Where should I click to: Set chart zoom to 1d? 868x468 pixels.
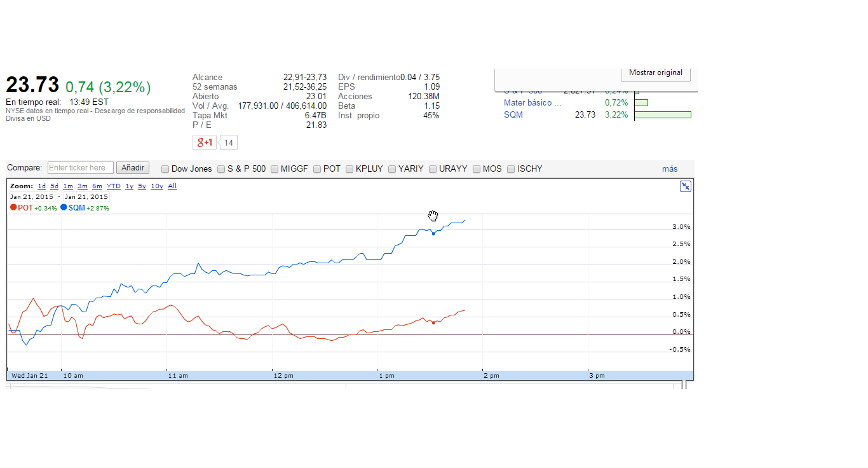pyautogui.click(x=41, y=186)
